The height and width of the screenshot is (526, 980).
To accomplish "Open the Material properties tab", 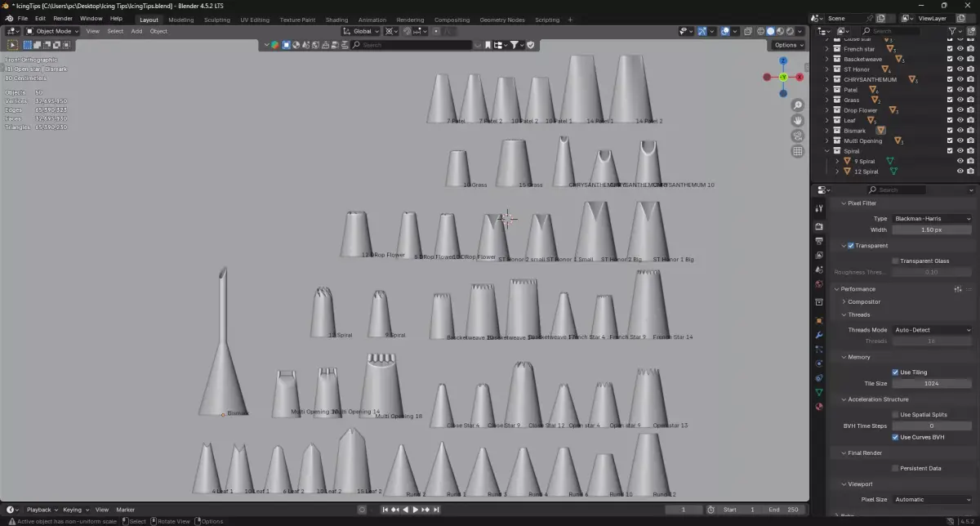I will [819, 407].
